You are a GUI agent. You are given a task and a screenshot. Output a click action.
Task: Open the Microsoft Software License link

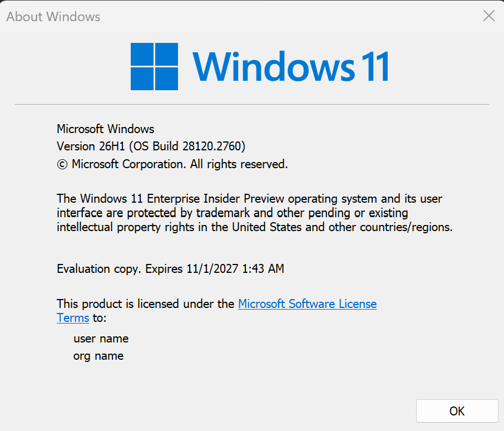(307, 303)
